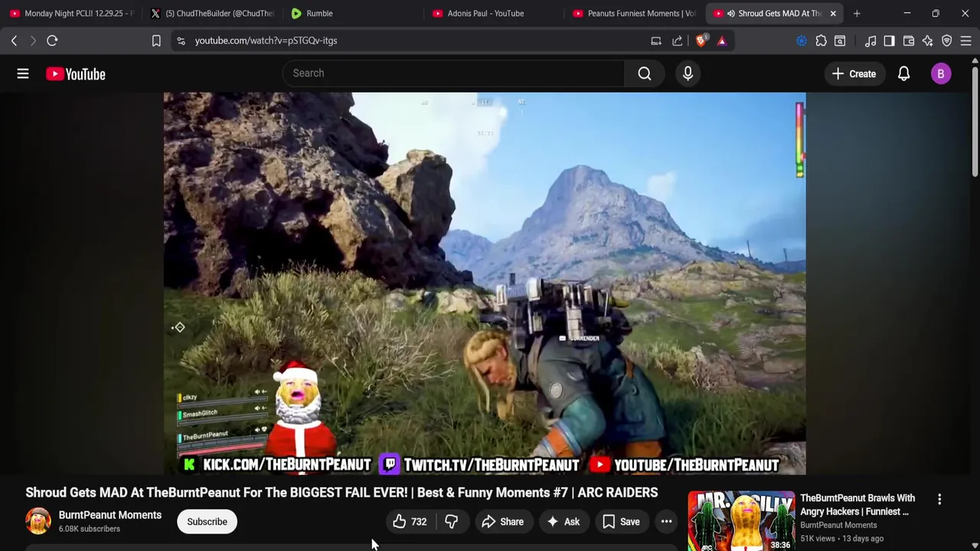Open Brave VPN shield icon
Viewport: 980px width, 551px height.
[x=947, y=41]
